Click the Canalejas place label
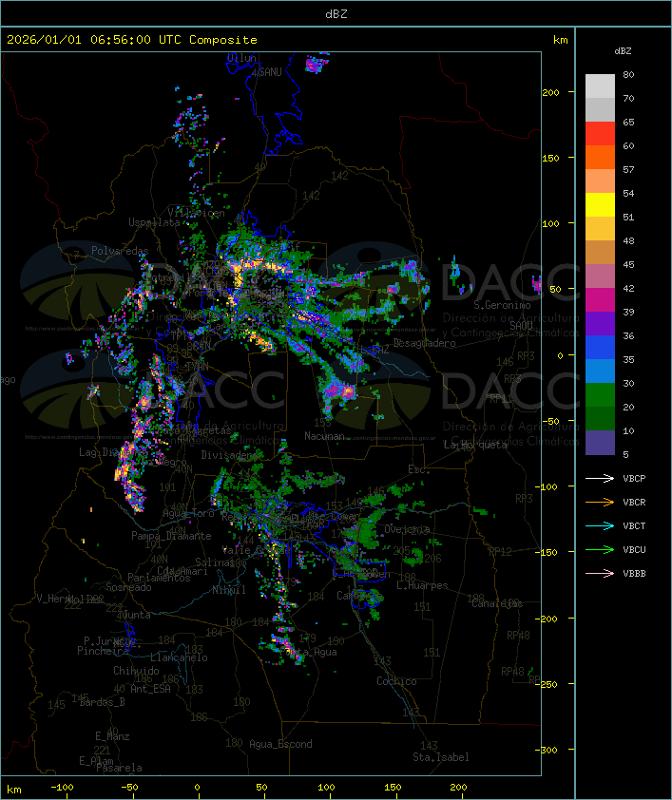 coord(497,603)
